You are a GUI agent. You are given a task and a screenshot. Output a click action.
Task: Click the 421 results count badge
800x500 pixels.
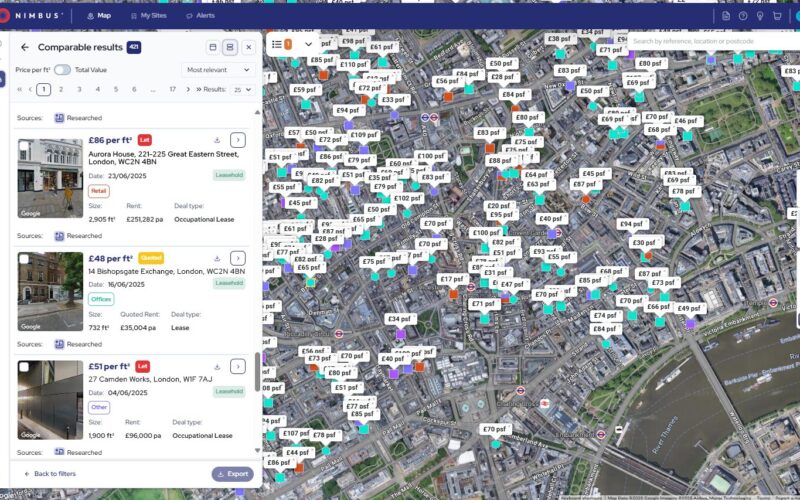[134, 47]
